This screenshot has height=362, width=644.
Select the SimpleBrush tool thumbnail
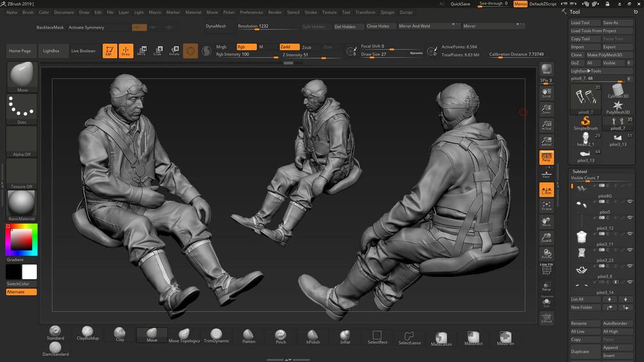coord(586,122)
